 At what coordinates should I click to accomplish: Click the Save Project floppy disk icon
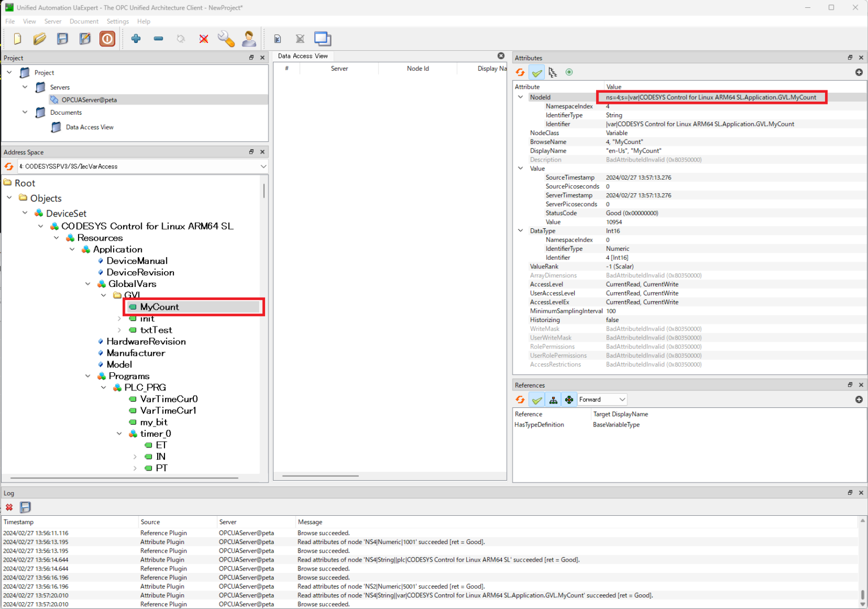point(62,38)
